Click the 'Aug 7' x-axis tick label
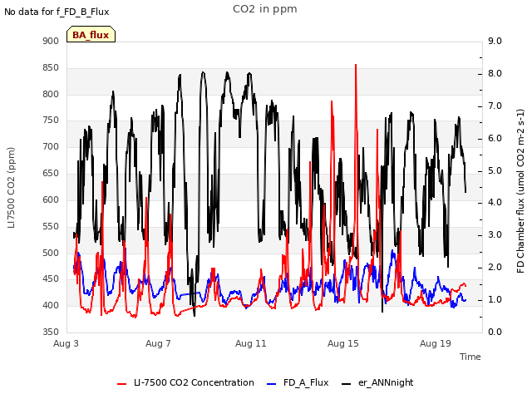 pos(158,343)
